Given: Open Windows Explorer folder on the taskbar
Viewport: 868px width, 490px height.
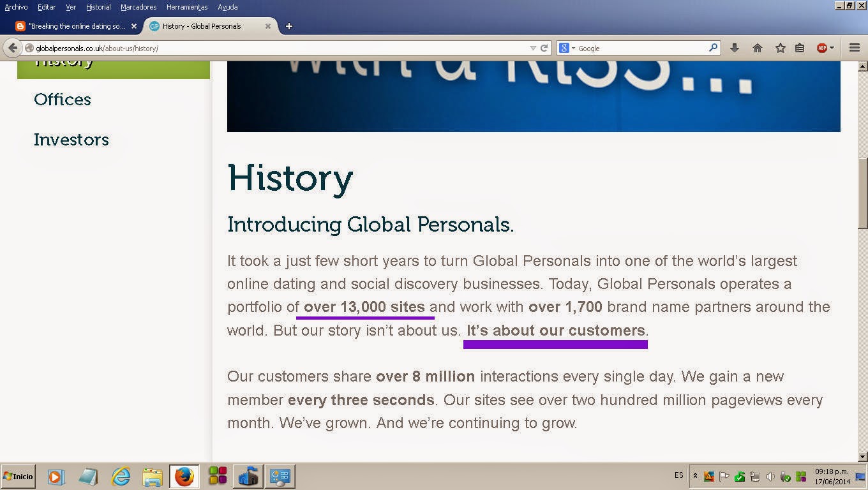Looking at the screenshot, I should tap(153, 477).
